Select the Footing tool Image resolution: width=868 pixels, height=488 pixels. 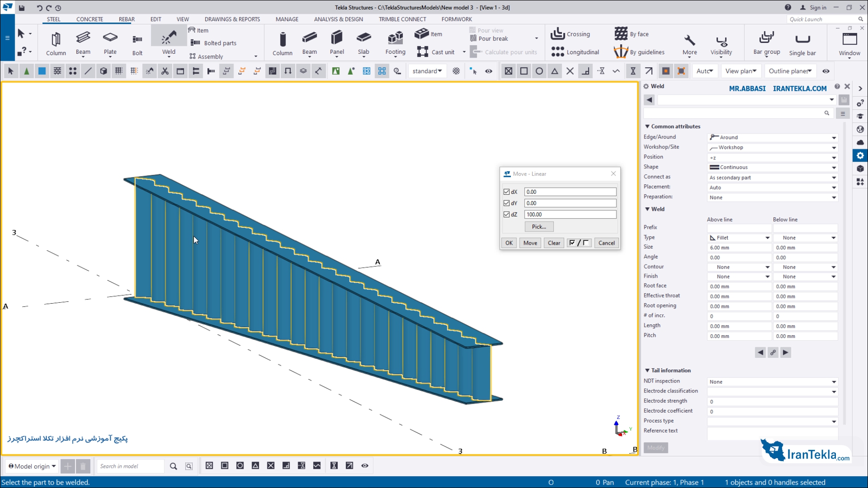395,43
